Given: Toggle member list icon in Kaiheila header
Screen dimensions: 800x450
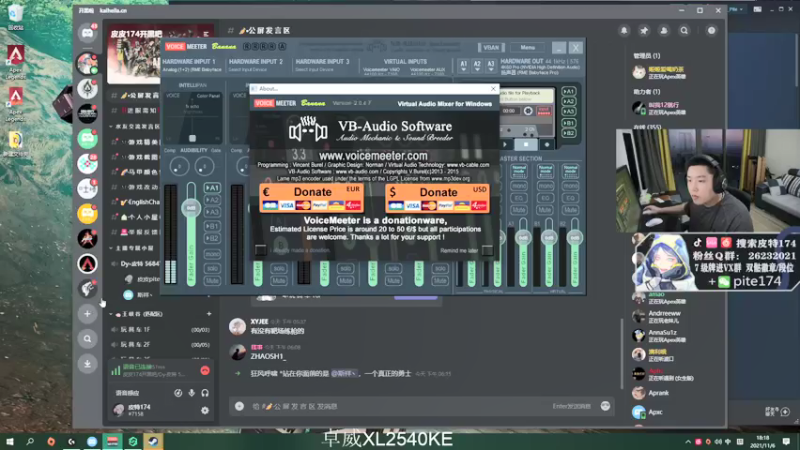Looking at the screenshot, I should pos(664,31).
